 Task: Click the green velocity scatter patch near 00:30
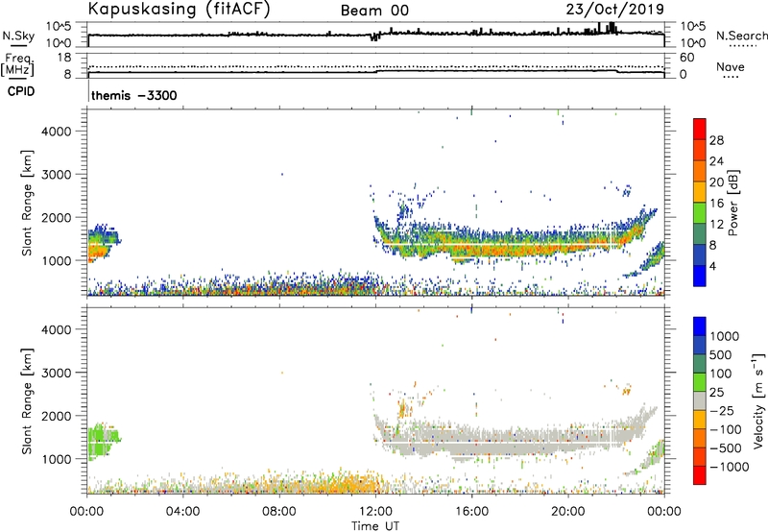click(101, 441)
